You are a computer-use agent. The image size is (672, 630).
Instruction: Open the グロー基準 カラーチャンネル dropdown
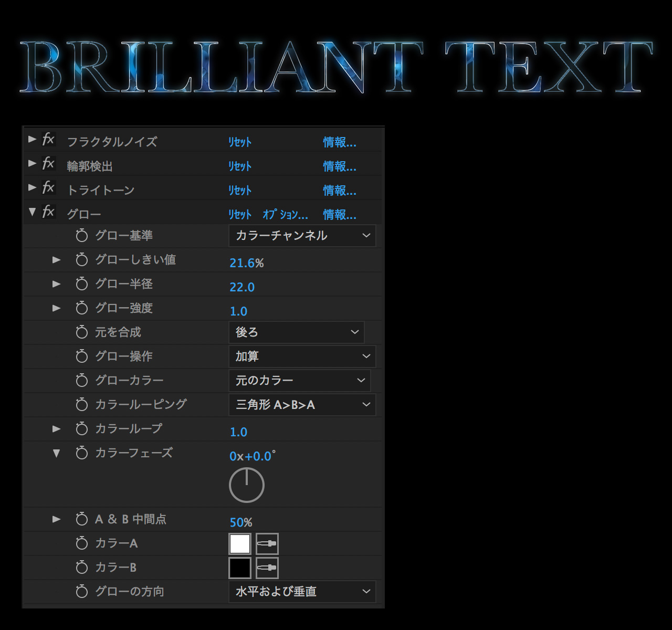click(x=302, y=236)
